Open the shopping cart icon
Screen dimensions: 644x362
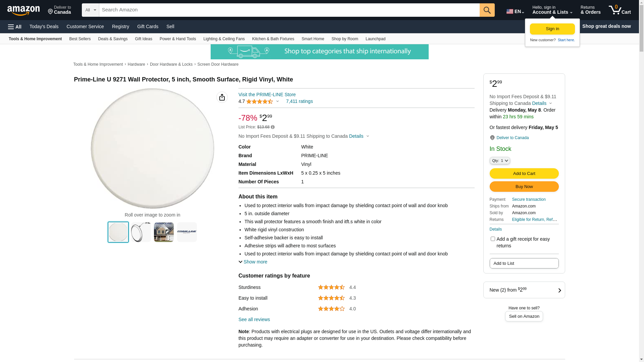point(620,10)
